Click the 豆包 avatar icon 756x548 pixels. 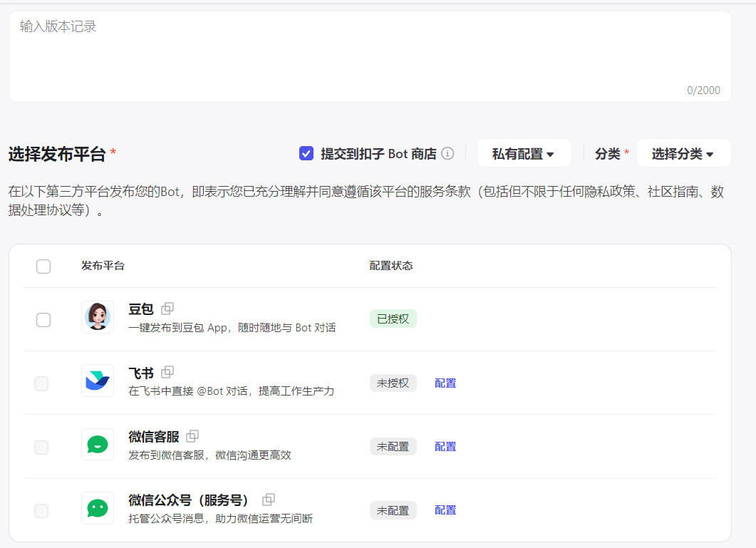point(98,317)
